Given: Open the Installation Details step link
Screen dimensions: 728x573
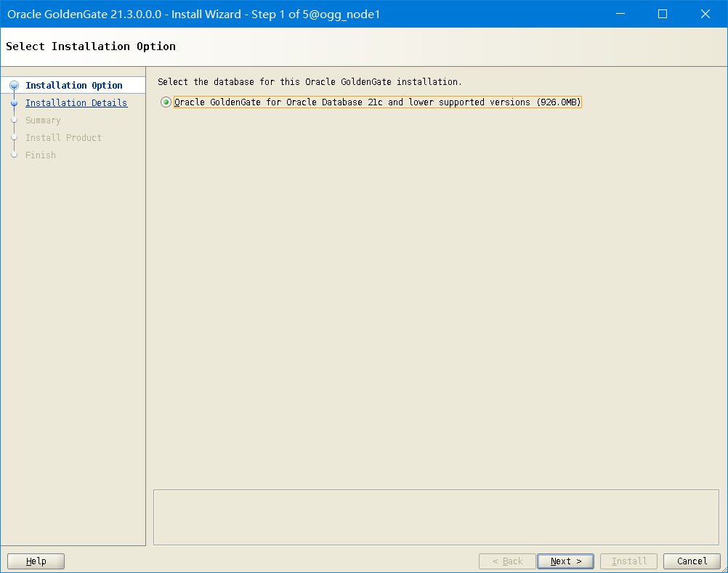Looking at the screenshot, I should 76,102.
